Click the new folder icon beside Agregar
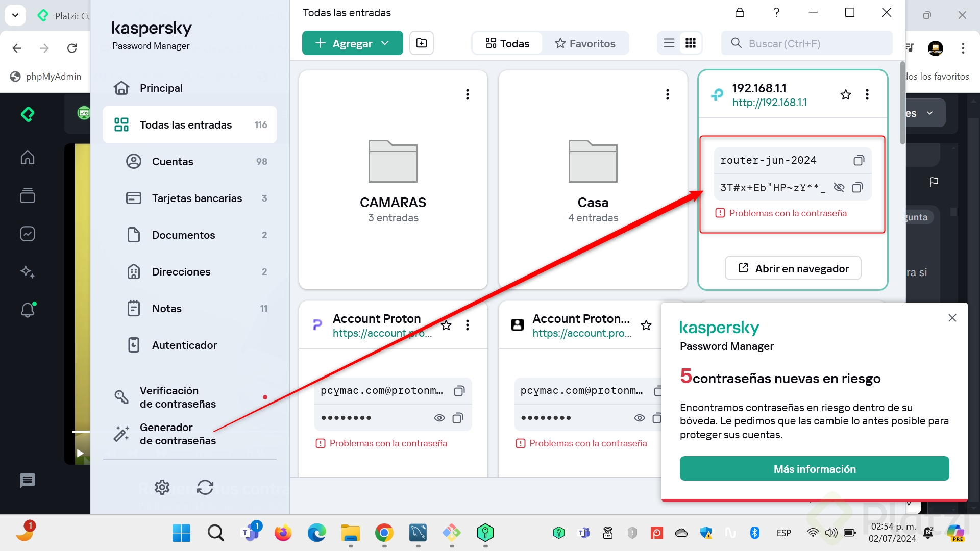The image size is (980, 551). pos(422,43)
